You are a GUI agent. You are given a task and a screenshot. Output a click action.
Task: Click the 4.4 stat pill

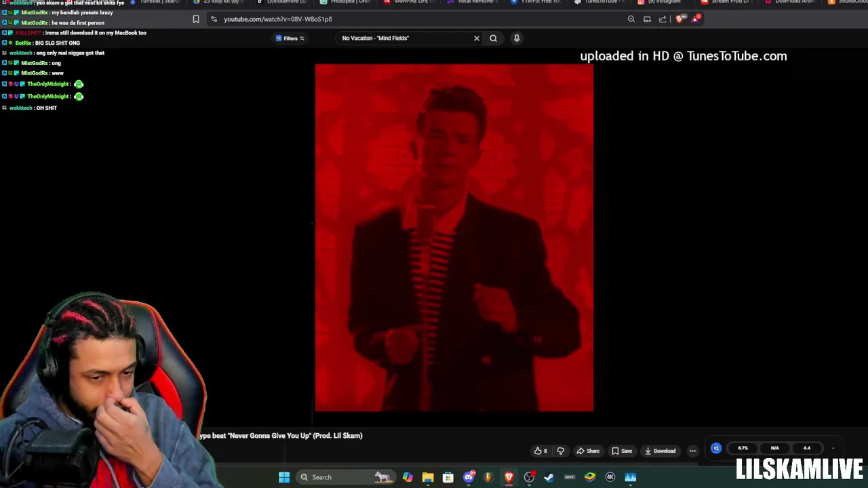807,448
